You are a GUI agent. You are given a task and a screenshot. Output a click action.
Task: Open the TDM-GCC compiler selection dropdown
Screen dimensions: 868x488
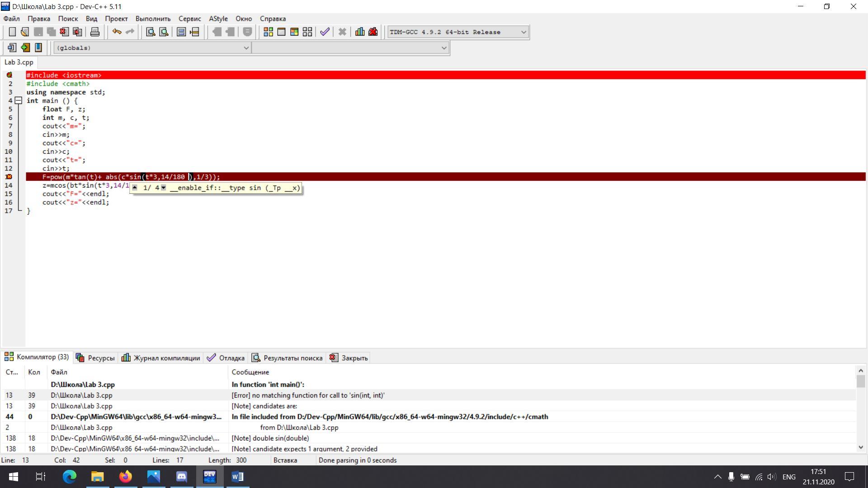coord(524,32)
